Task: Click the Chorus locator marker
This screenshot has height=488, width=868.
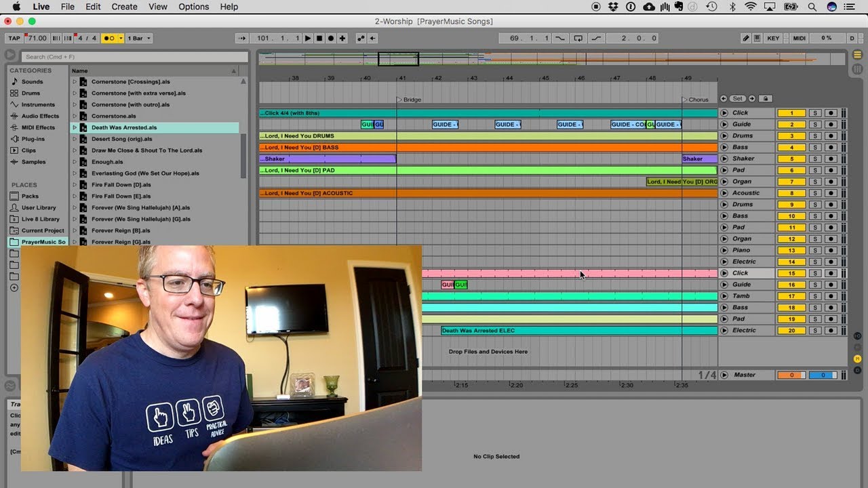Action: pyautogui.click(x=695, y=100)
